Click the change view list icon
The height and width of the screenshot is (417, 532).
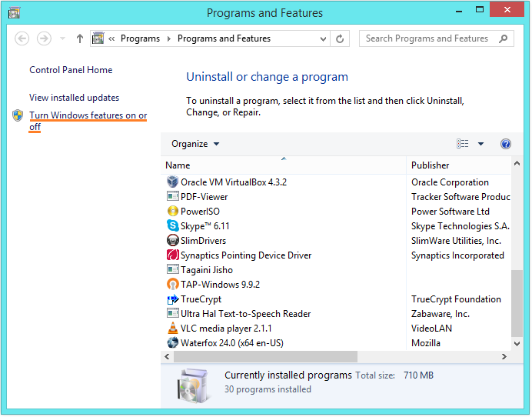[x=463, y=144]
